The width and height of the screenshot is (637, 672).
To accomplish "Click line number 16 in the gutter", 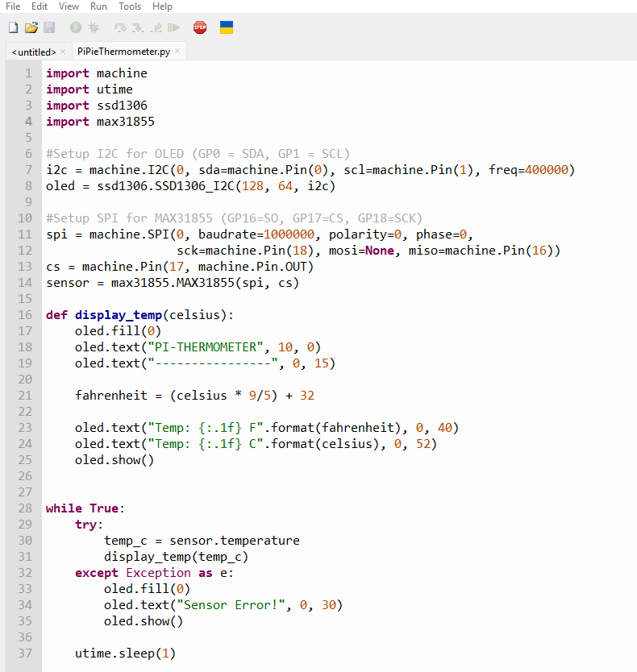I will [25, 315].
